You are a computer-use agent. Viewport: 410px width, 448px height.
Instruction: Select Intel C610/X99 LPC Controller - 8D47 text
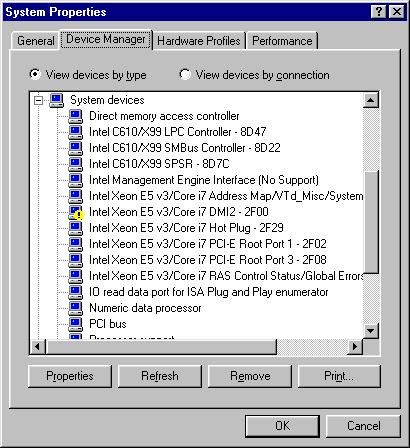178,132
